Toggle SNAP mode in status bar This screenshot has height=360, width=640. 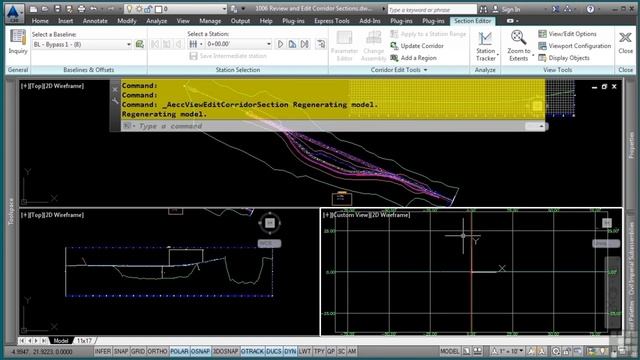(x=121, y=351)
